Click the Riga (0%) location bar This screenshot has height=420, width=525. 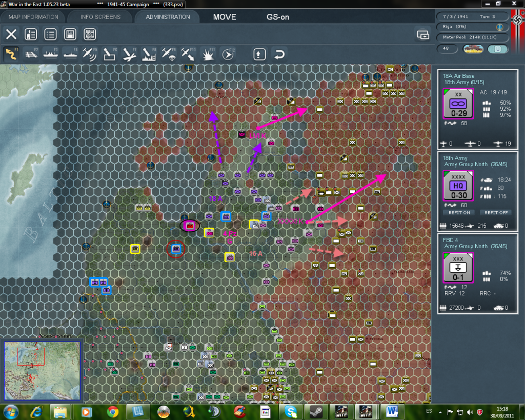(472, 27)
